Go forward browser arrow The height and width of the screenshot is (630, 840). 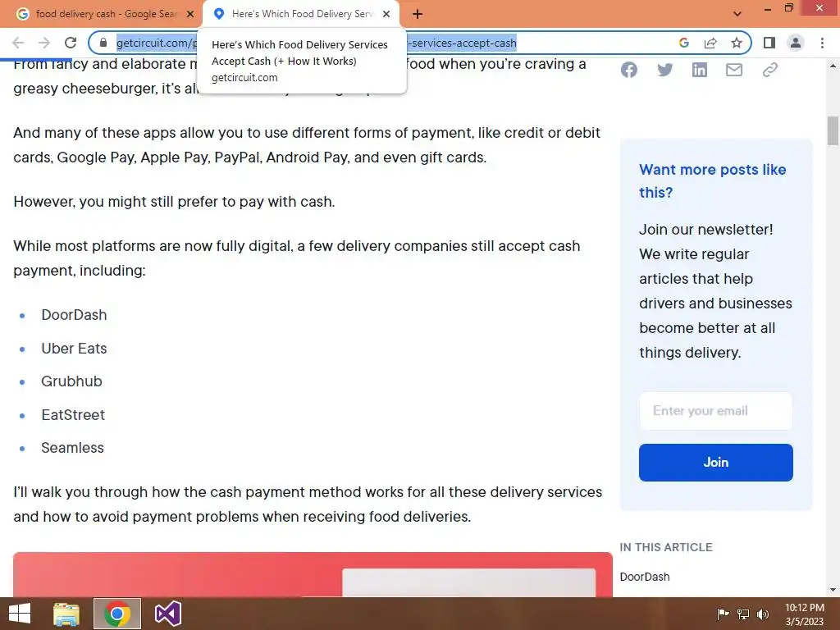[x=44, y=43]
